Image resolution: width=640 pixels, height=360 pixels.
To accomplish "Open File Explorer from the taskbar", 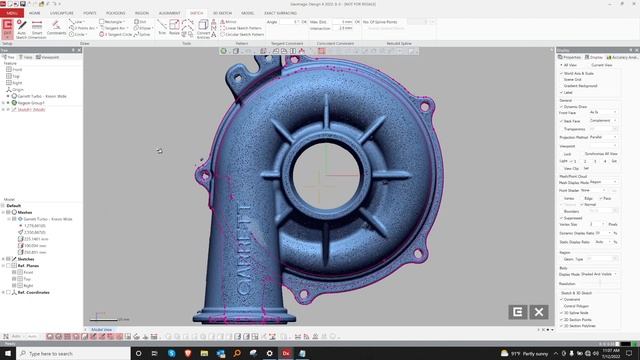I will tap(204, 353).
